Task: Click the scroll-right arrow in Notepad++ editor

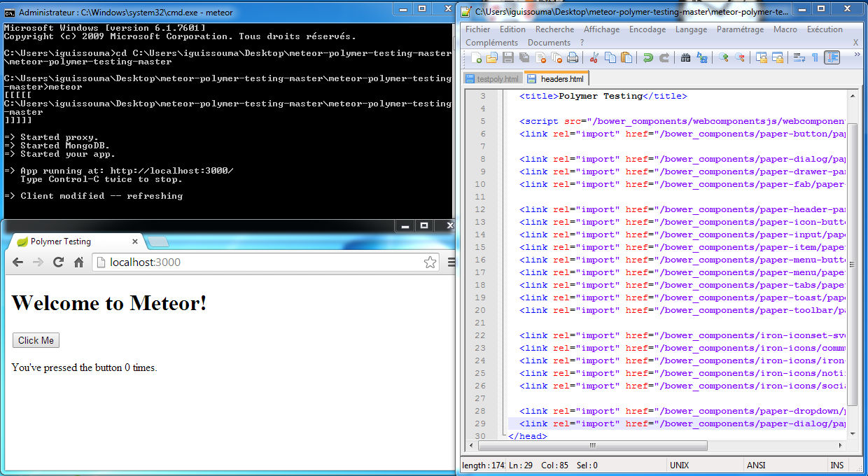Action: [841, 445]
